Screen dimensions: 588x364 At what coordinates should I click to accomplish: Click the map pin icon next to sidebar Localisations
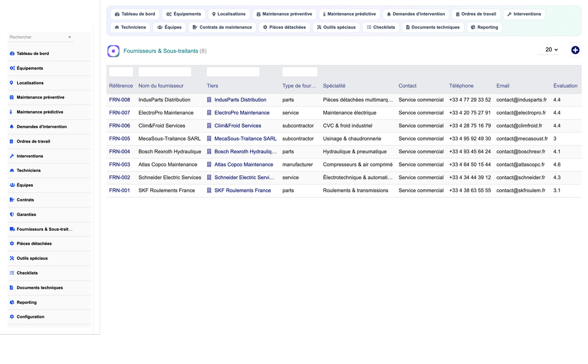pyautogui.click(x=12, y=83)
